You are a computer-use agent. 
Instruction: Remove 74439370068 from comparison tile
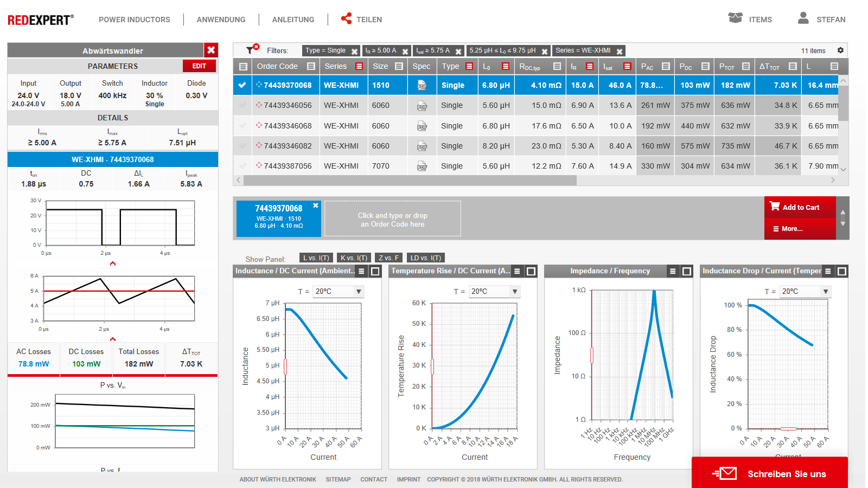(316, 206)
